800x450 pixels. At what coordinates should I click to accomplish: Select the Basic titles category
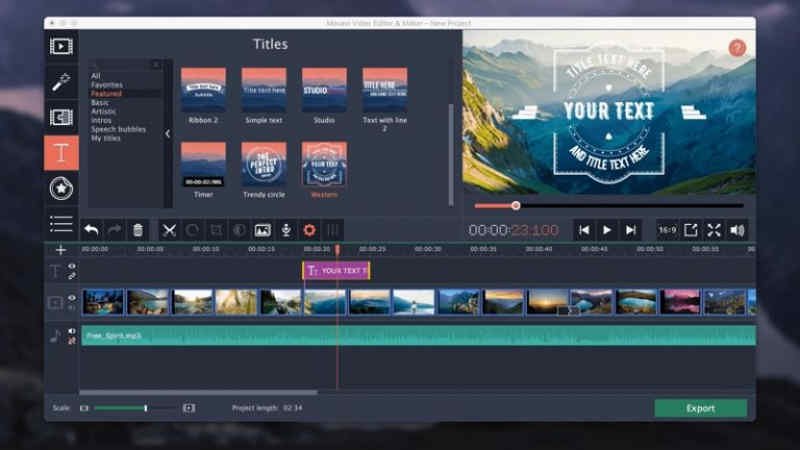[x=99, y=103]
